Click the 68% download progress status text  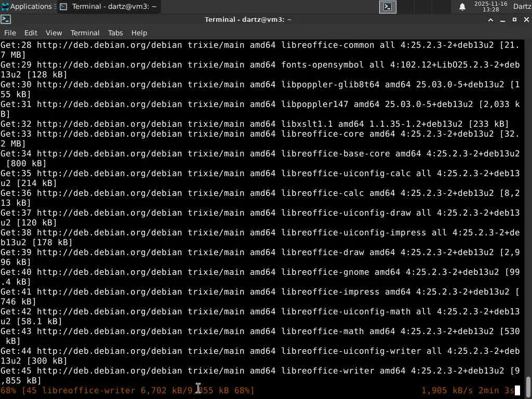(x=127, y=390)
